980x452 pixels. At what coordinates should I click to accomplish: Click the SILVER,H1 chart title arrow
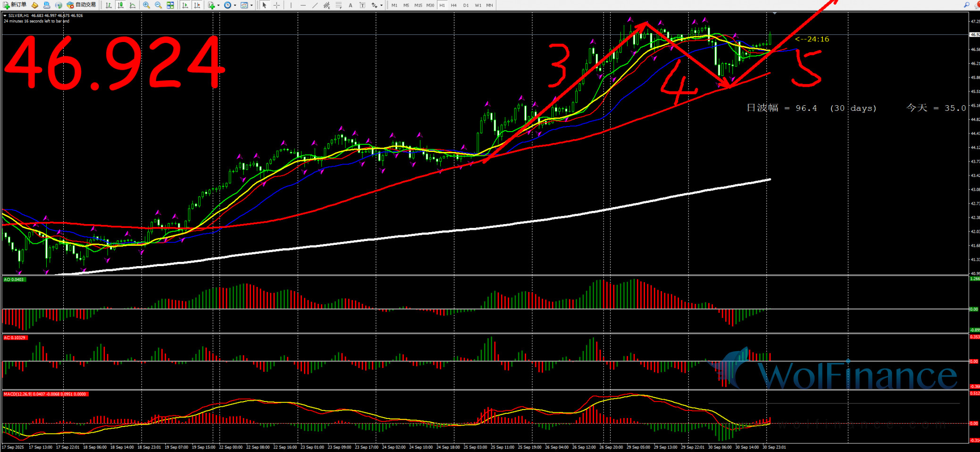5,16
